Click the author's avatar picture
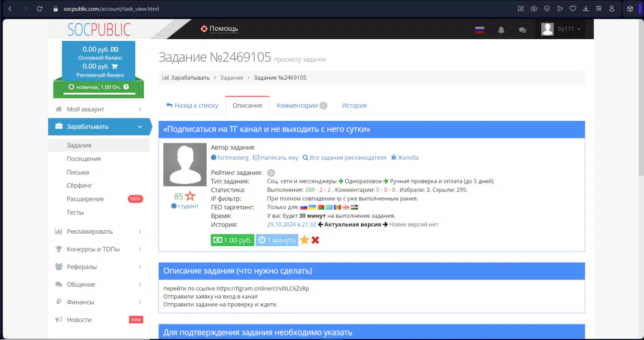 [185, 164]
